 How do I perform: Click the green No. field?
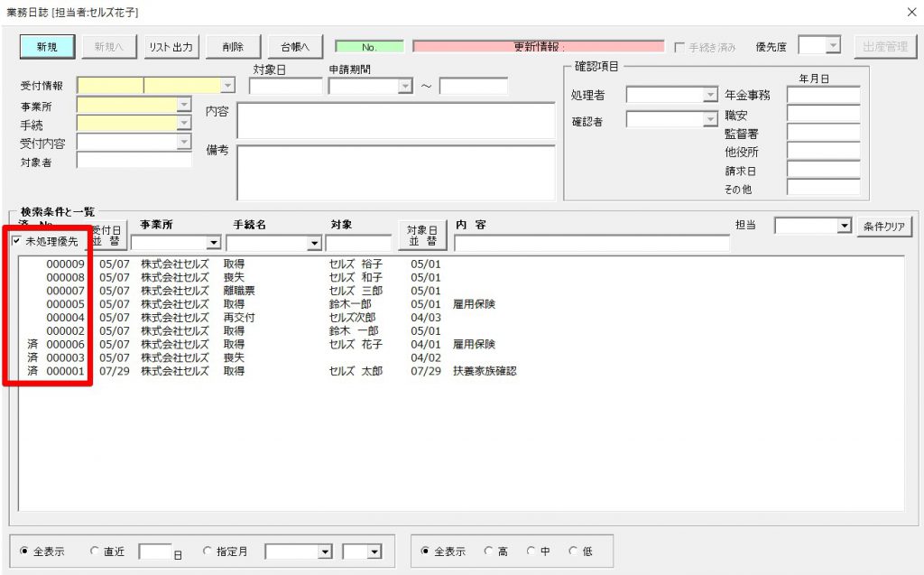coord(369,47)
